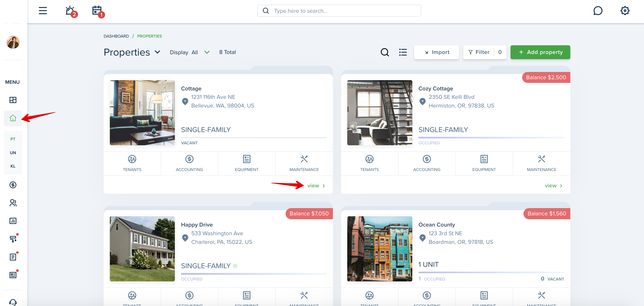Click user profile avatar in sidebar
Viewport: 644px width, 306px height.
point(13,42)
